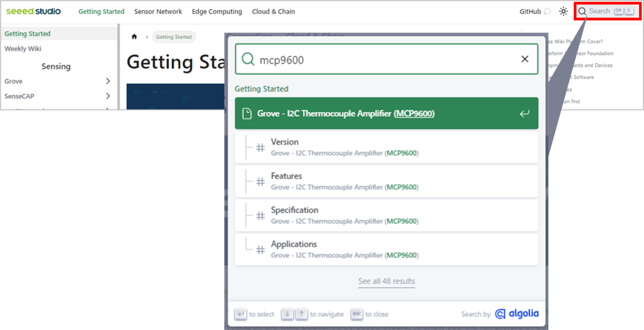Click the Sensing sidebar heading

click(56, 66)
